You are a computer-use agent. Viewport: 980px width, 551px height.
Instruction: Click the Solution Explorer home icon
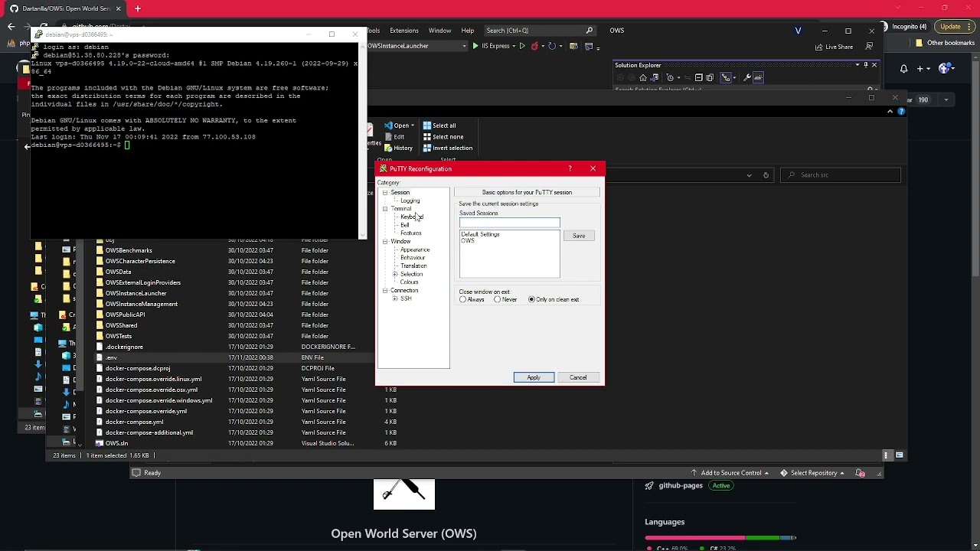643,77
